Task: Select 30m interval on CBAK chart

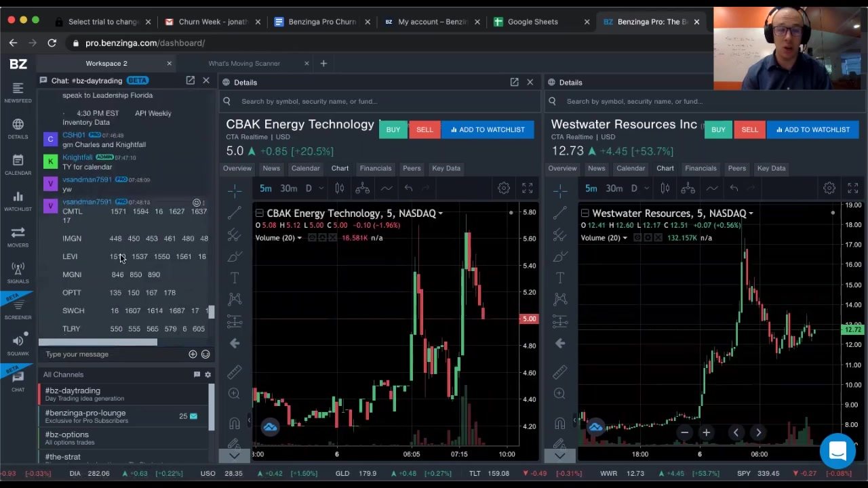Action: point(289,188)
